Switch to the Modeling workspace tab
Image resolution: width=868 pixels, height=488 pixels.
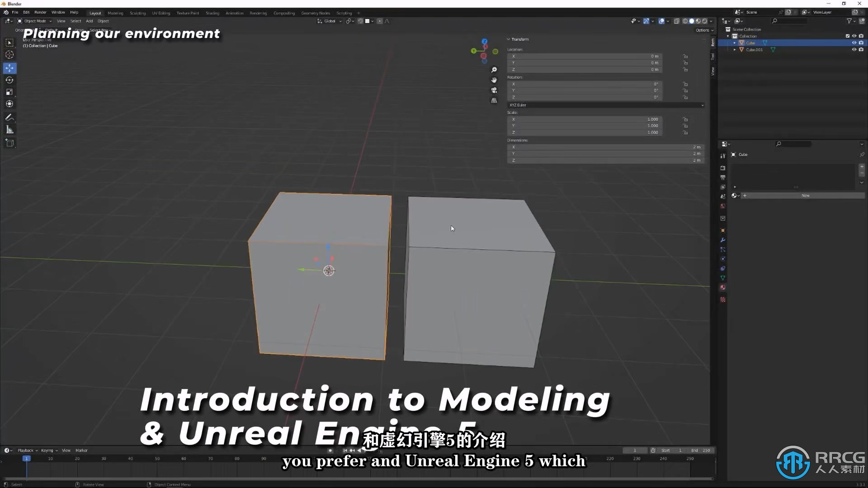point(115,13)
